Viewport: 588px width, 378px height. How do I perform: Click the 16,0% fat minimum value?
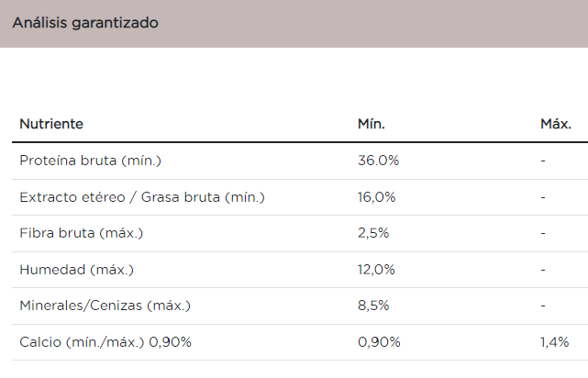376,197
